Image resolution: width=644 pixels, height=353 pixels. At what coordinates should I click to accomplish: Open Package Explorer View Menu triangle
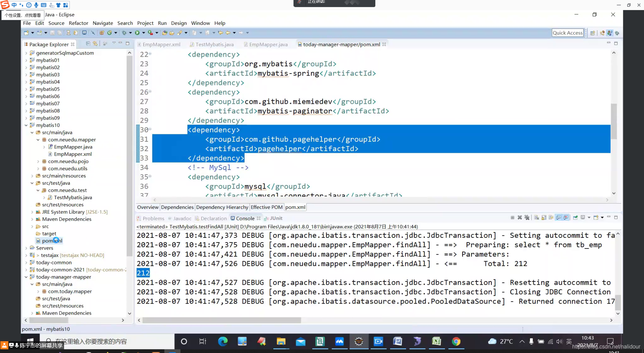pos(114,43)
